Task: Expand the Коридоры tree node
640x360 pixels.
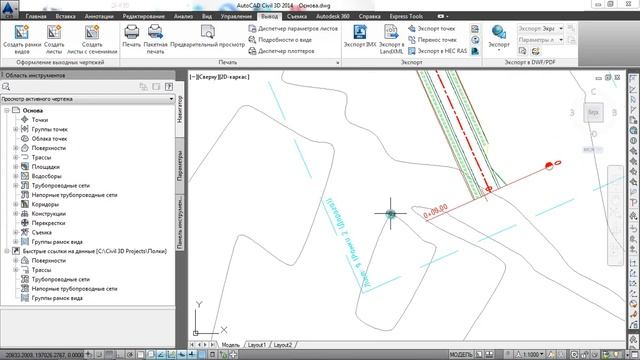Action: pos(16,204)
